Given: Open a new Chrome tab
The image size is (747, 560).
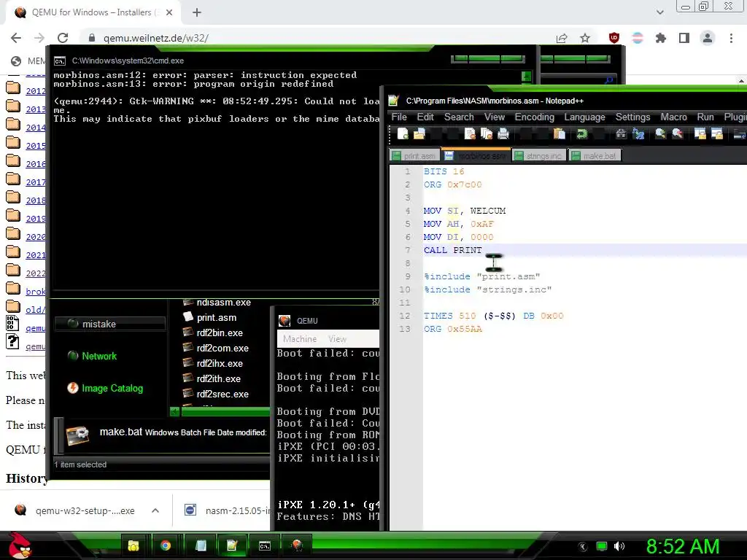Looking at the screenshot, I should coord(197,12).
